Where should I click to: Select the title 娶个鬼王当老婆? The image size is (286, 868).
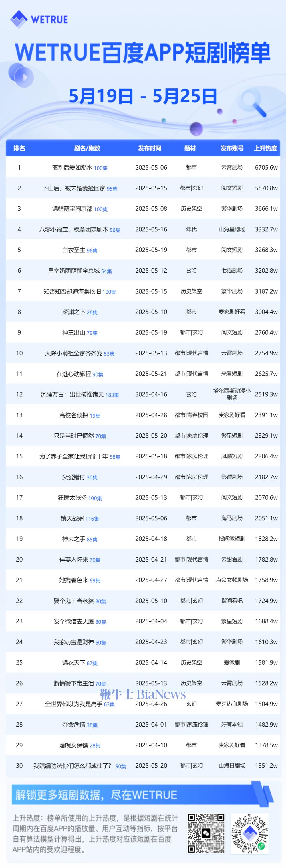point(74,601)
